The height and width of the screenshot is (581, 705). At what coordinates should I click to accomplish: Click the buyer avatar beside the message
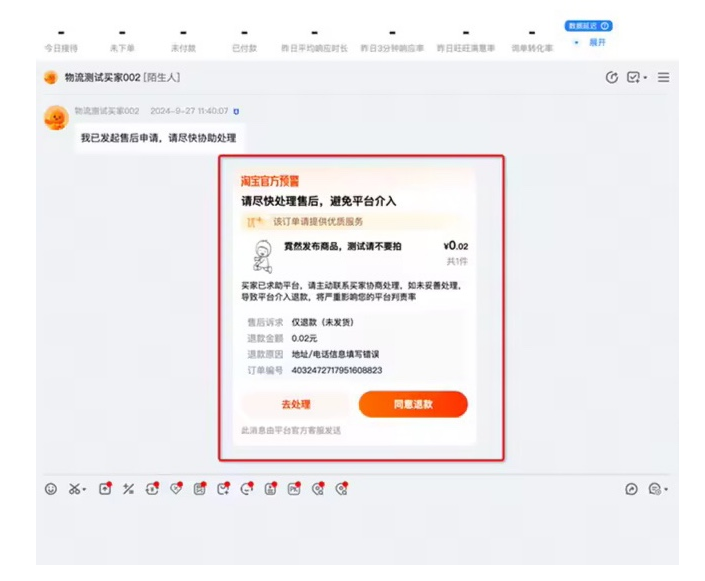[56, 118]
